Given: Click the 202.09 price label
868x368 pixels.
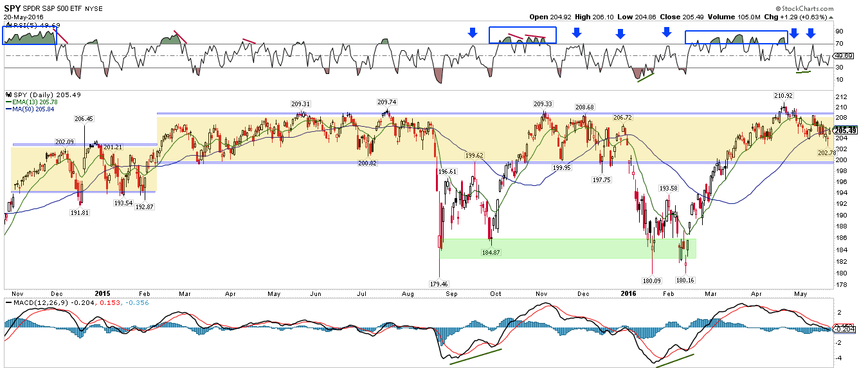Looking at the screenshot, I should pyautogui.click(x=65, y=142).
